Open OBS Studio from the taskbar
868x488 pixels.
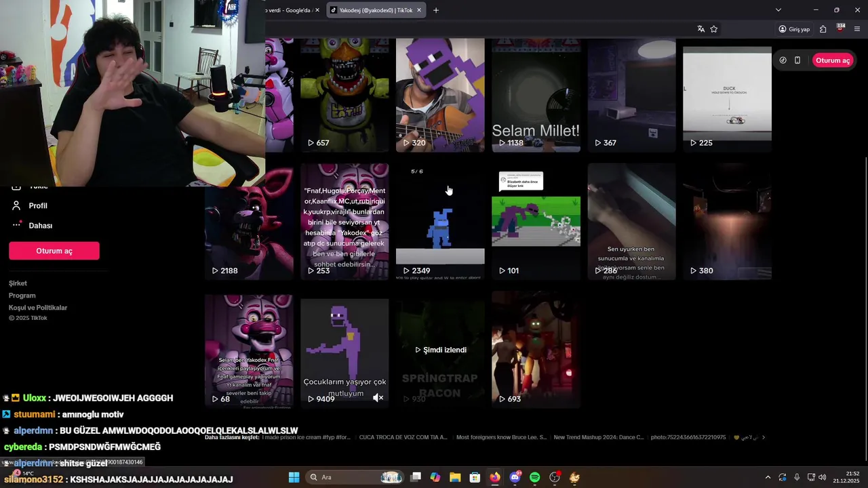(555, 477)
